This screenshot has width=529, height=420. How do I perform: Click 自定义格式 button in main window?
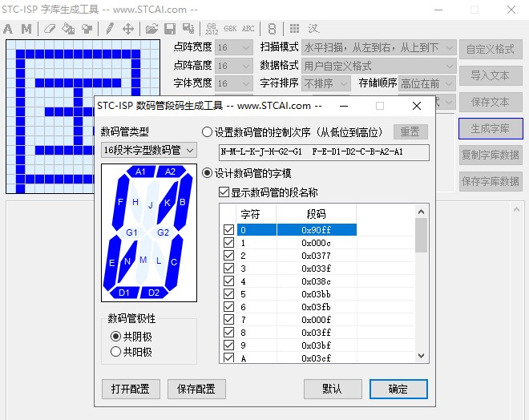[x=491, y=49]
